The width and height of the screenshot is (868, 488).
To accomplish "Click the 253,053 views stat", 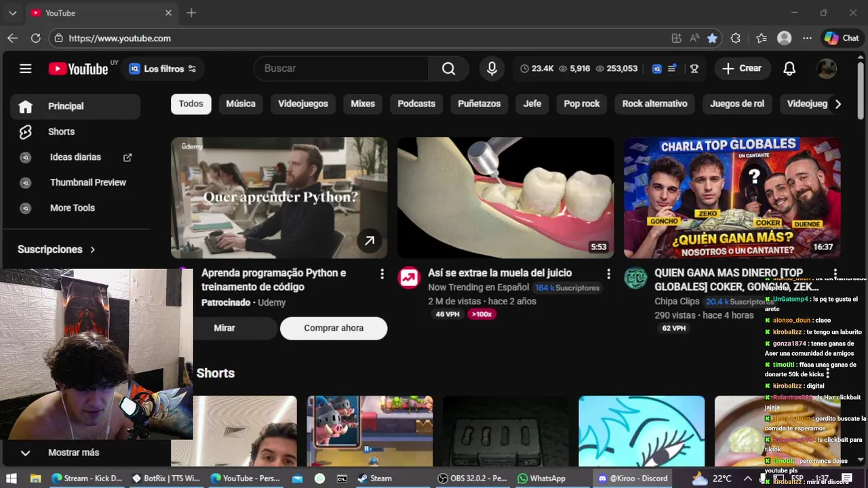I will [x=615, y=68].
